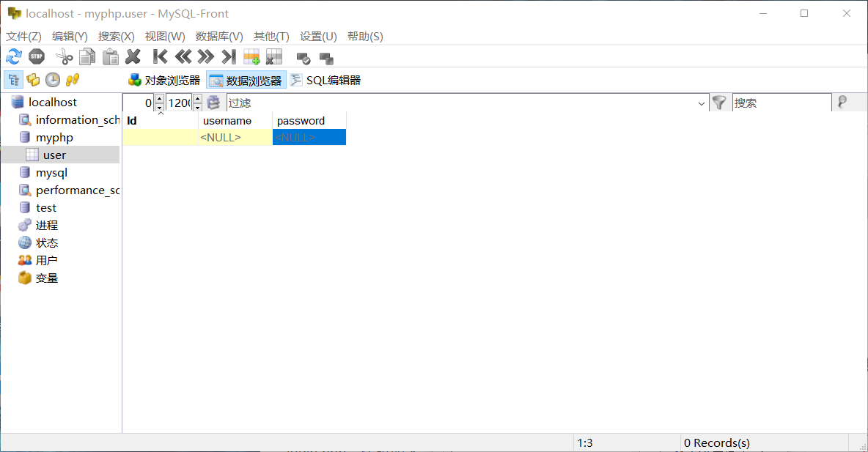868x452 pixels.
Task: Toggle the bookmarks folders icon
Action: pos(33,81)
